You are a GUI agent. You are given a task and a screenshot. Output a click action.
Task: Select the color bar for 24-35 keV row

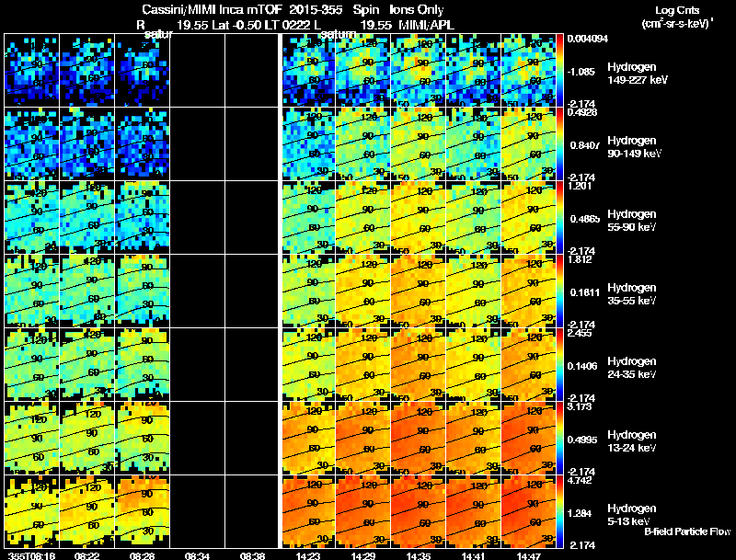tap(559, 365)
